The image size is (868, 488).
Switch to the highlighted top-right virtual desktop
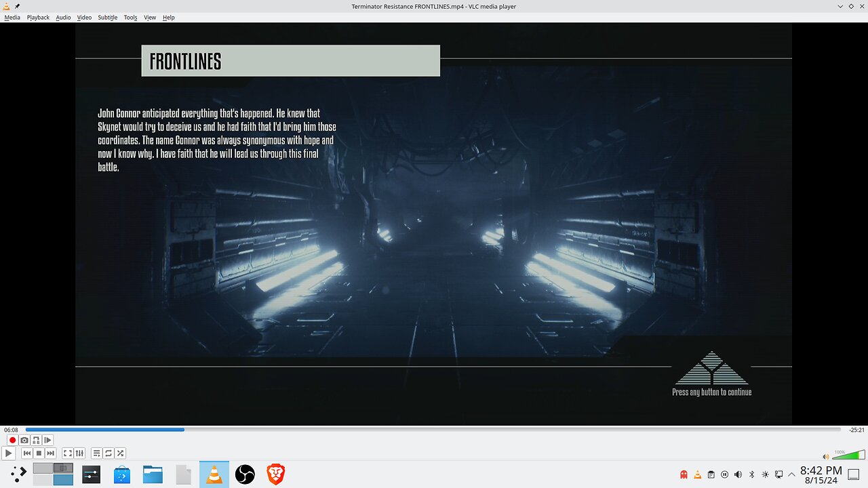[63, 468]
